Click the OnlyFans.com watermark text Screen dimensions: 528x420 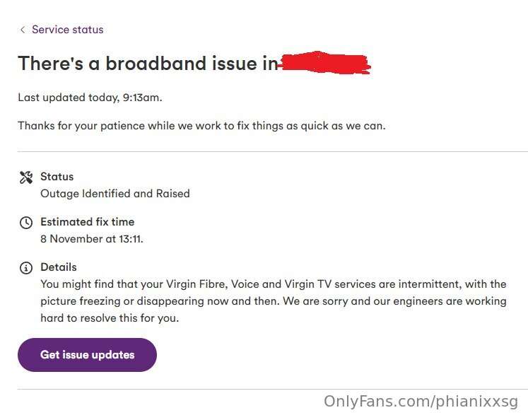(421, 402)
